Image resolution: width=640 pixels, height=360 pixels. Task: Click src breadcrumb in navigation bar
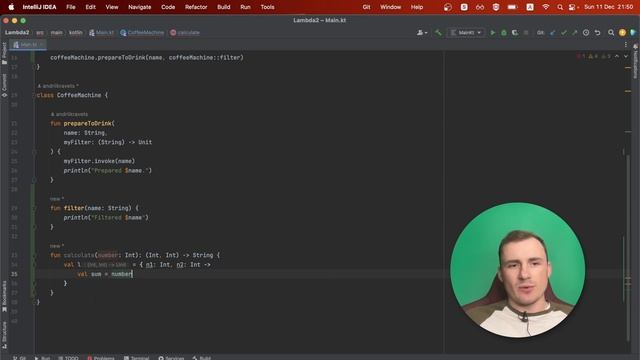[40, 33]
